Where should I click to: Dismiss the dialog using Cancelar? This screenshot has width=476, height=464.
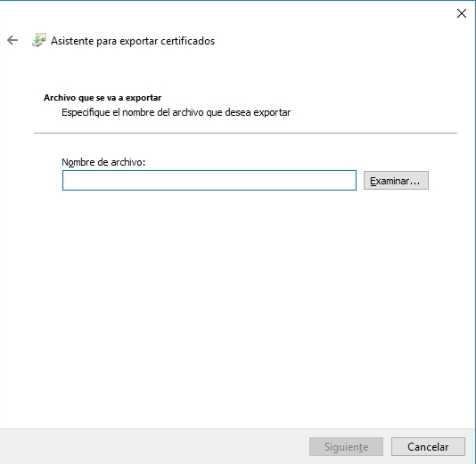[x=428, y=446]
